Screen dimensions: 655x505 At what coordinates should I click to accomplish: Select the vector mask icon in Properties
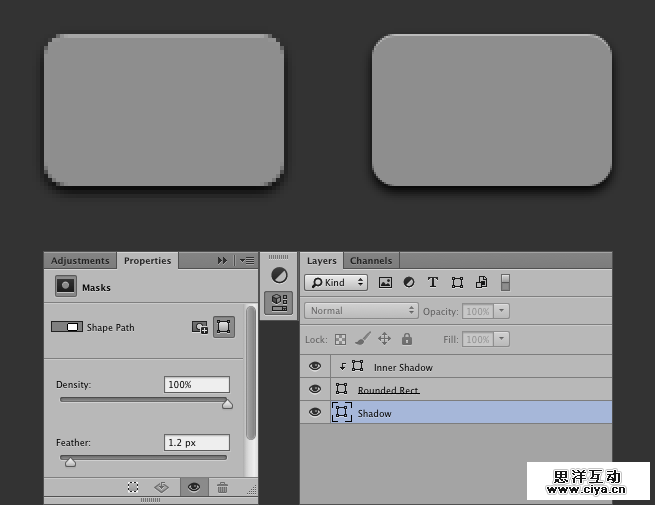224,327
